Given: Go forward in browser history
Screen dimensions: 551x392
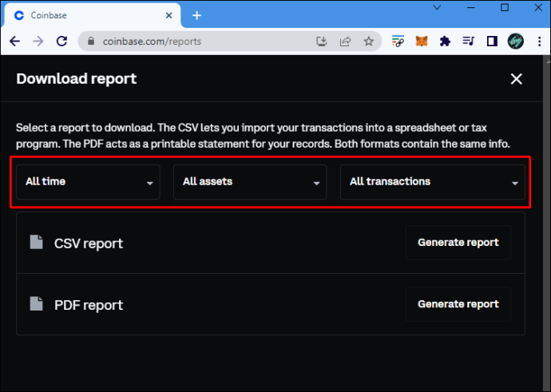Looking at the screenshot, I should [38, 42].
